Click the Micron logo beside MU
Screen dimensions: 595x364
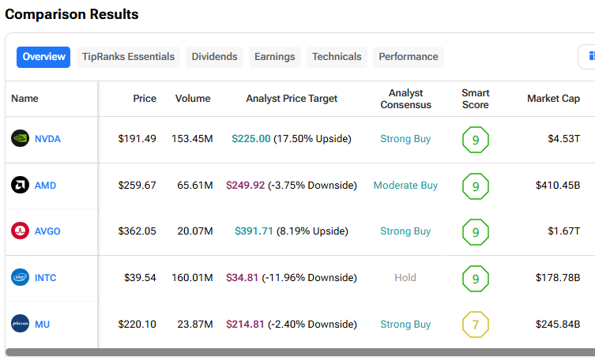pyautogui.click(x=20, y=325)
